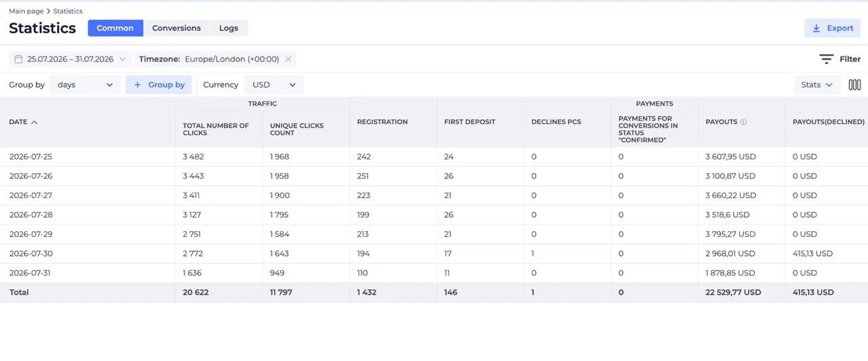This screenshot has height=361, width=868.
Task: Click declined payout 415,13 USD on 2026-07-30
Action: pos(812,254)
